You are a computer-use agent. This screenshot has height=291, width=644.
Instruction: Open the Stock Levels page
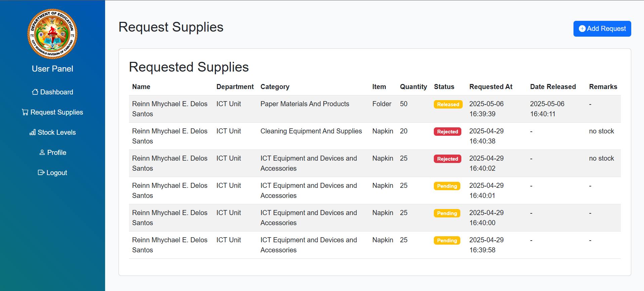[52, 132]
